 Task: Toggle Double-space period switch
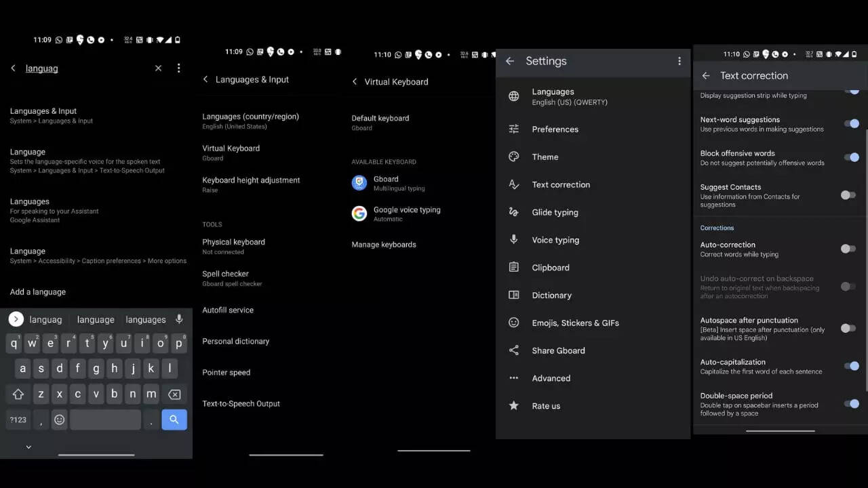pos(851,404)
